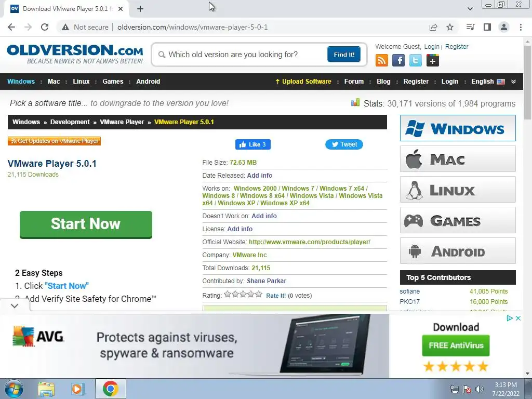Click the Rate It! link
Image resolution: width=532 pixels, height=399 pixels.
click(x=275, y=296)
